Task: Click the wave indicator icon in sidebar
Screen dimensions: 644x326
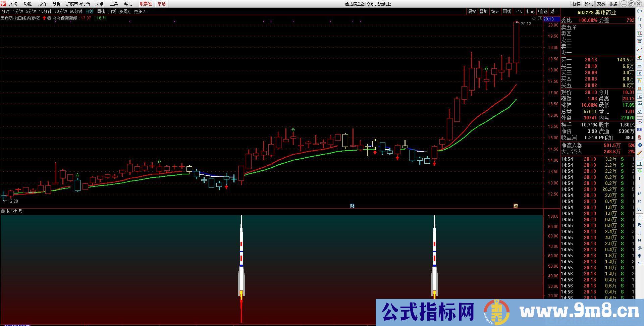Action: tap(639, 121)
